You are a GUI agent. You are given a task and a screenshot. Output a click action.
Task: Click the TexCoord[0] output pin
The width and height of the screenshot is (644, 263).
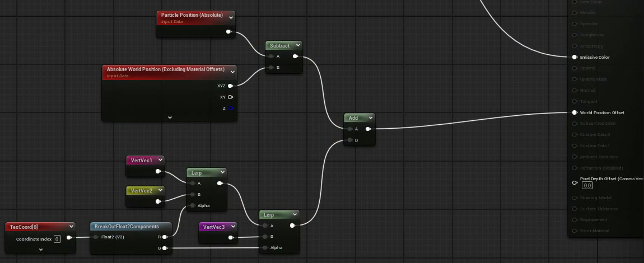(69, 237)
